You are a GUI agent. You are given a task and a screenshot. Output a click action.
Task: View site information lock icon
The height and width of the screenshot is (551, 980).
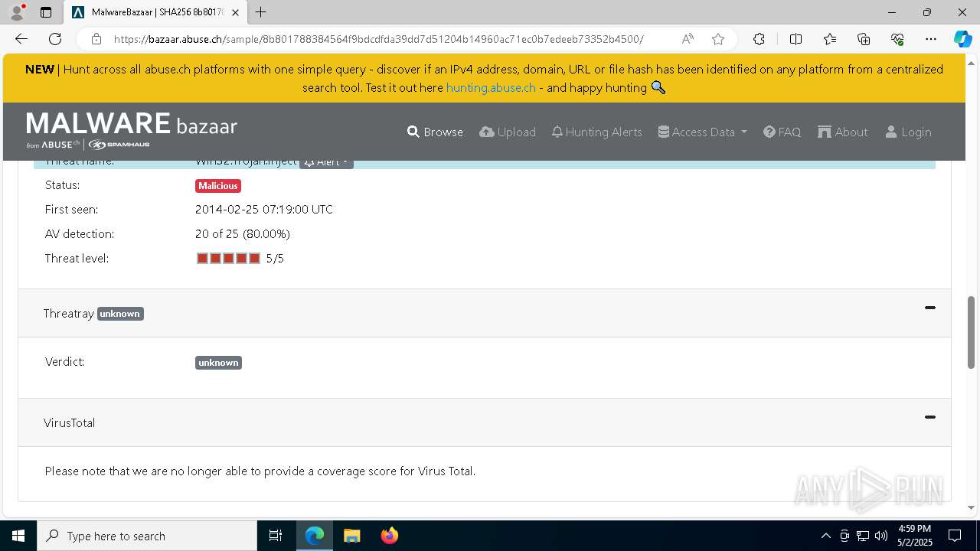96,39
